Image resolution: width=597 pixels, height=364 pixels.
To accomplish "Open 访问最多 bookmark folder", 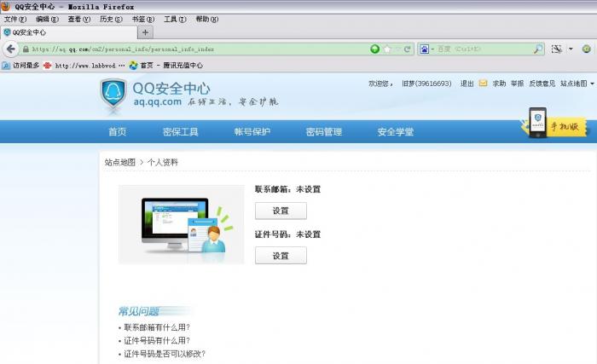I will pos(20,66).
